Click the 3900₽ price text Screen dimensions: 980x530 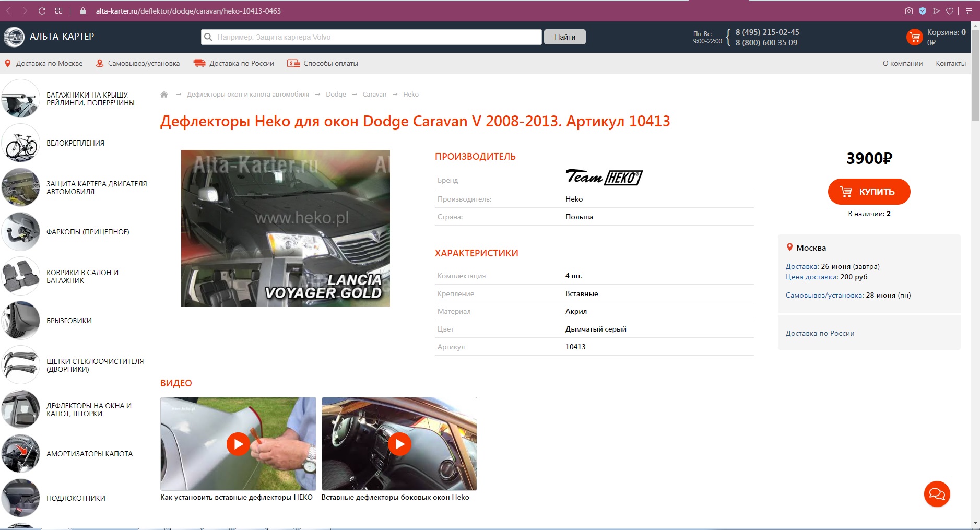pyautogui.click(x=869, y=158)
